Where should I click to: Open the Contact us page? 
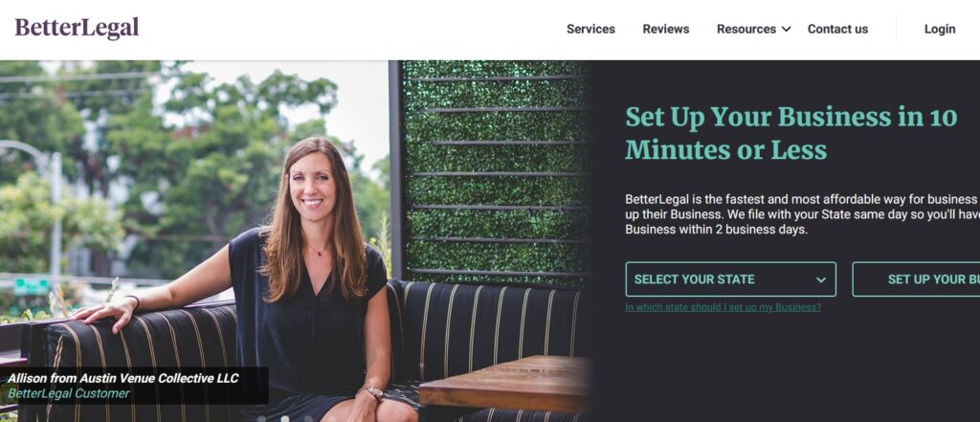coord(837,29)
